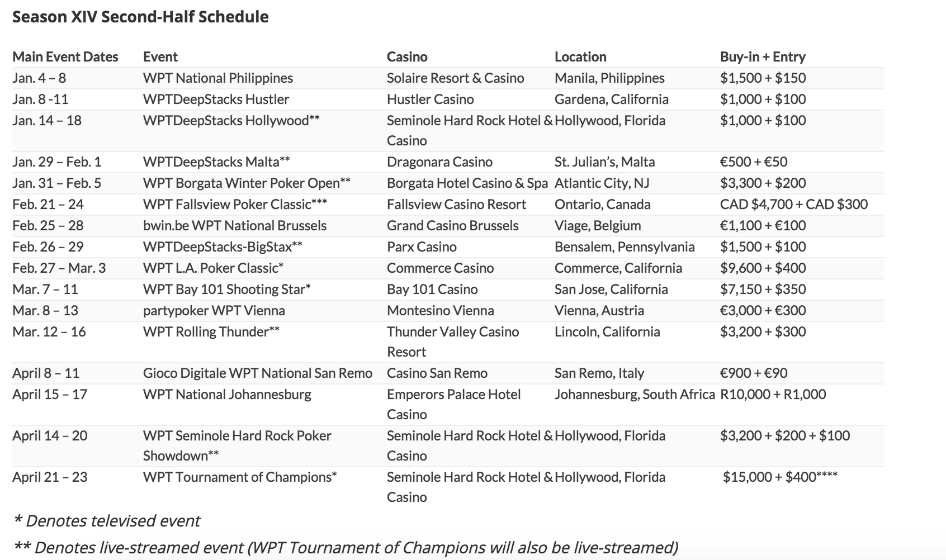Select bwin.be WPT National Brussels event
Screen dimensions: 946x560
pos(235,226)
